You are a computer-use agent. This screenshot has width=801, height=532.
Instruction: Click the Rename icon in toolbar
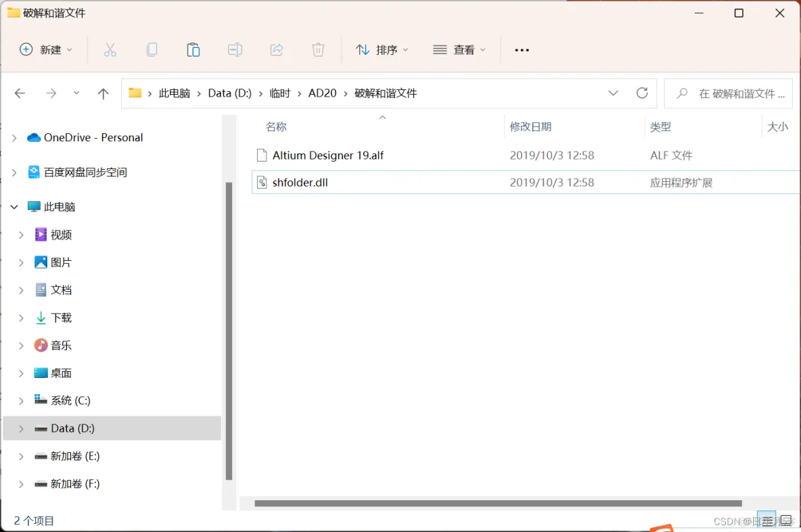pos(235,49)
